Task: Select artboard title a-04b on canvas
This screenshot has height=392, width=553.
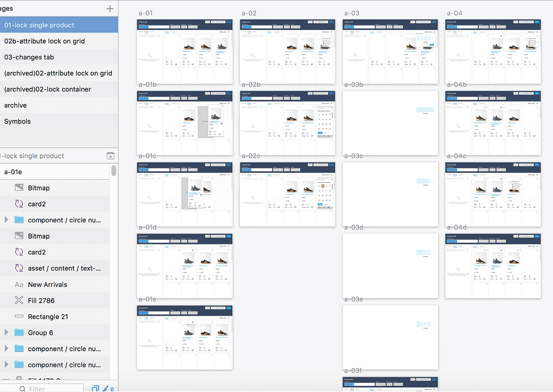Action: [x=457, y=84]
